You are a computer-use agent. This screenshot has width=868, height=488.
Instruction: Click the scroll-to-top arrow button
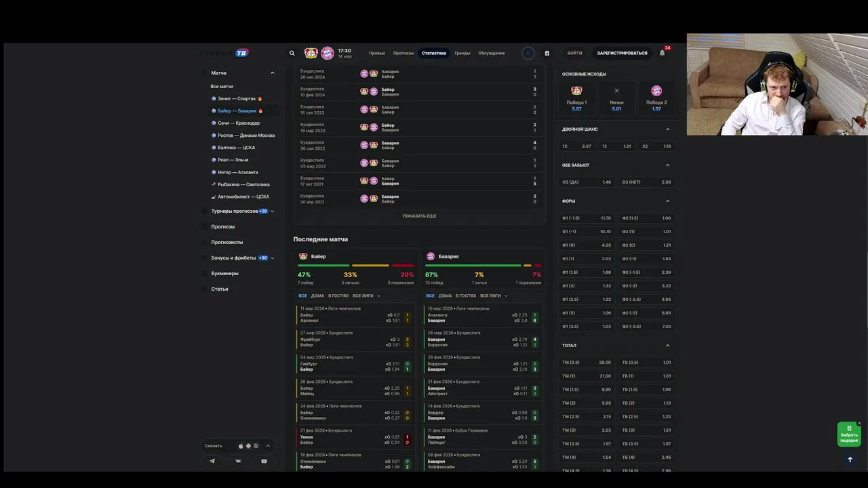(850, 460)
